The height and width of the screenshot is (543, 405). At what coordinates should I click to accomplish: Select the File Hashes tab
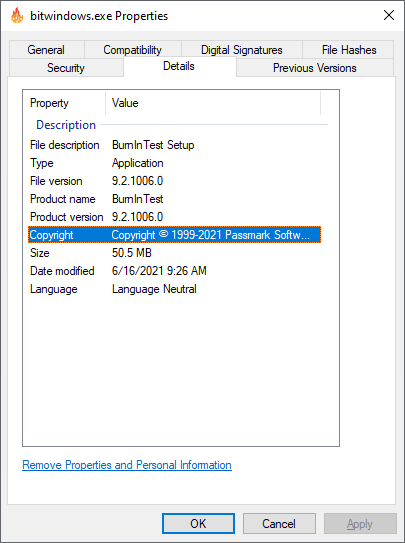[x=349, y=50]
